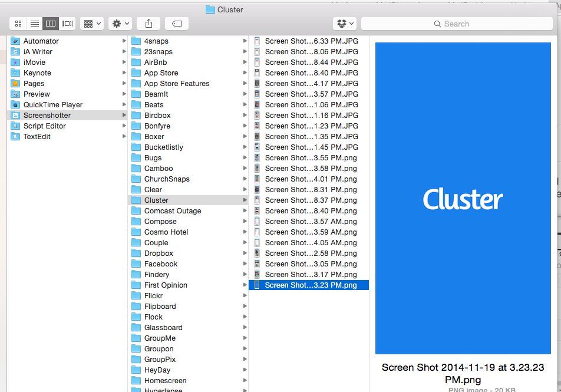The image size is (561, 392).
Task: Select the Automator folder
Action: (x=67, y=41)
